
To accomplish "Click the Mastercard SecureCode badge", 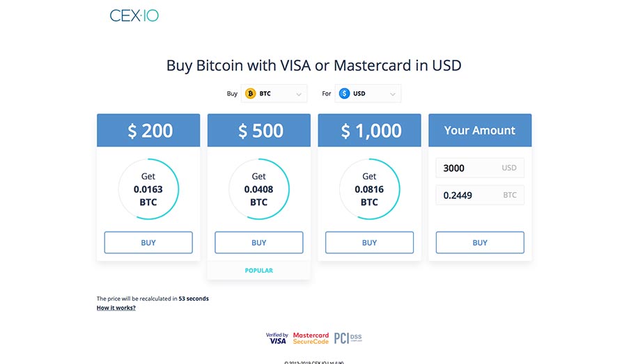I will [x=311, y=338].
